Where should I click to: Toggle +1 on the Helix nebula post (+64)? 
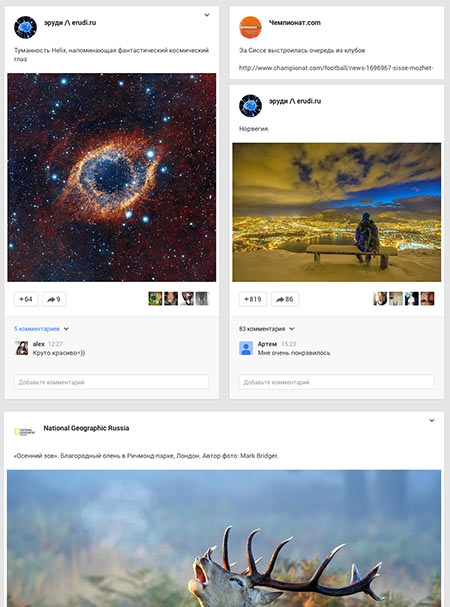pos(26,299)
